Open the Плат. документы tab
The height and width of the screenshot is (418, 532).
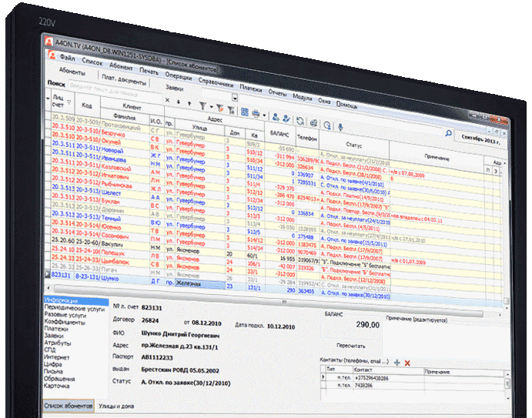[124, 80]
